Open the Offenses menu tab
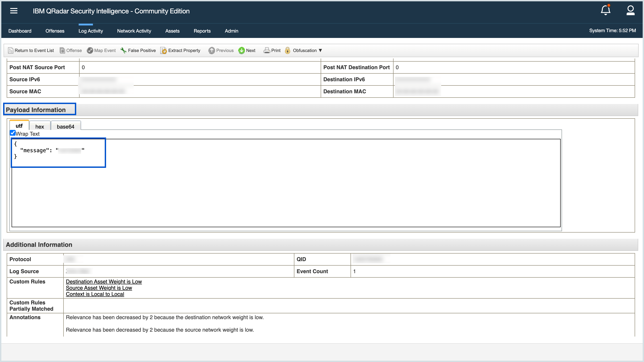This screenshot has width=644, height=362. pyautogui.click(x=55, y=31)
